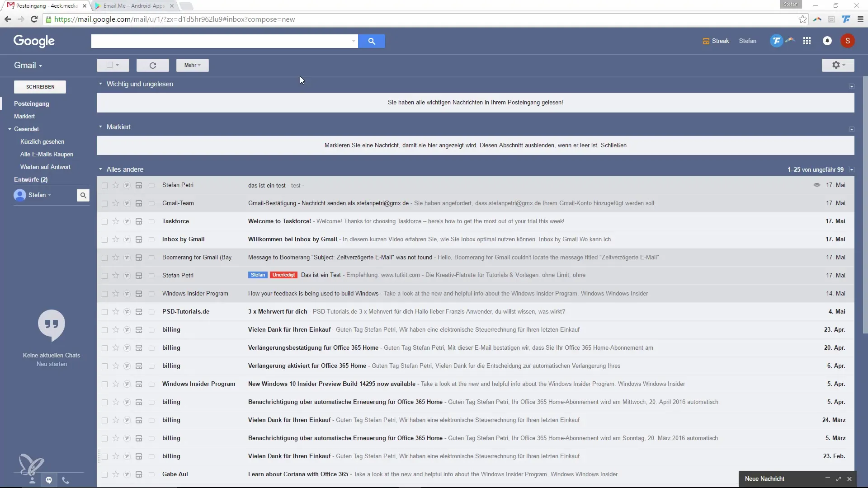Click the importance marker on Boomerang for Gmail row
The width and height of the screenshot is (868, 488).
pyautogui.click(x=152, y=258)
